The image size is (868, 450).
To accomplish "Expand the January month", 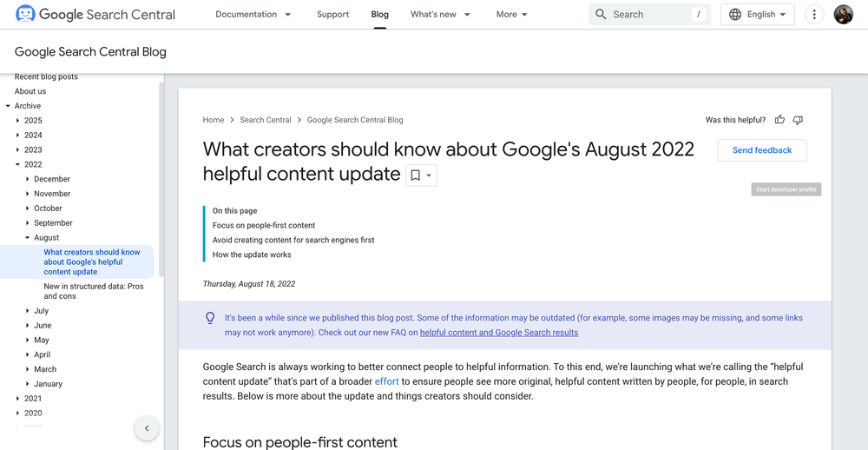I will coord(28,383).
